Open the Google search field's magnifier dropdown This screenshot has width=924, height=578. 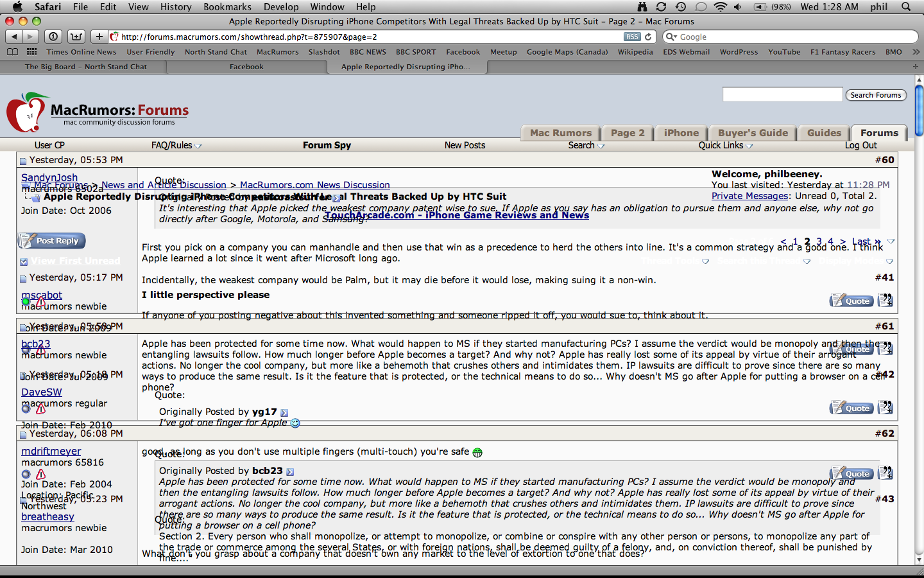pos(671,37)
